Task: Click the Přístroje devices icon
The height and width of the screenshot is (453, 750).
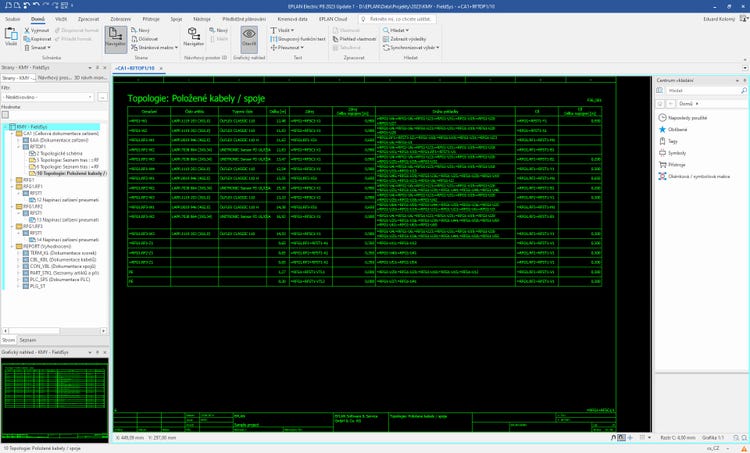Action: 660,165
